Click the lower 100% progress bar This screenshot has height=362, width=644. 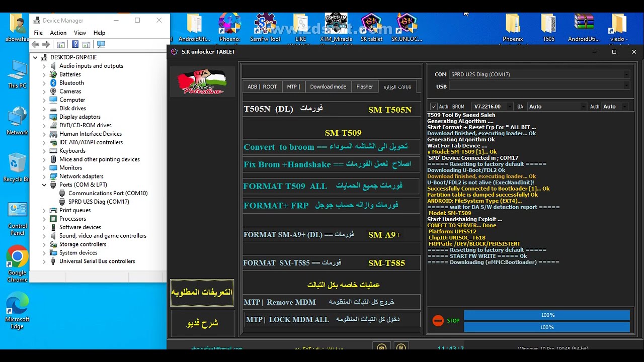[x=546, y=327]
